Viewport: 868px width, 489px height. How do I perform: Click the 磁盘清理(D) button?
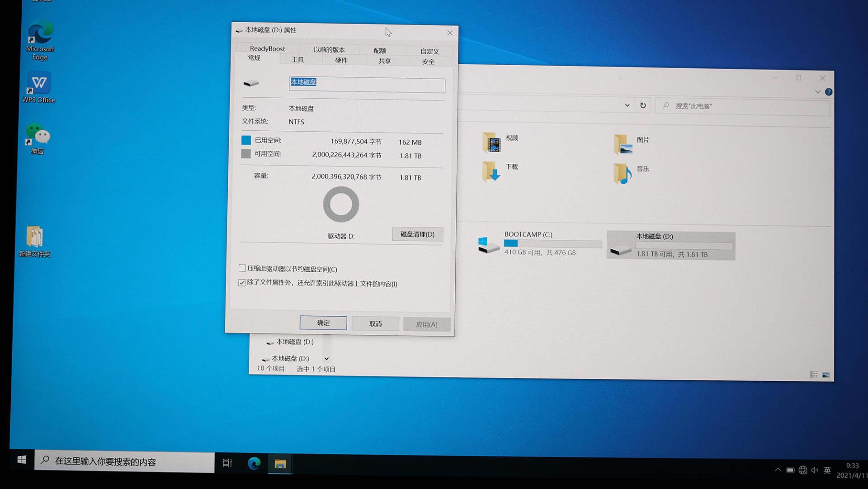tap(417, 234)
